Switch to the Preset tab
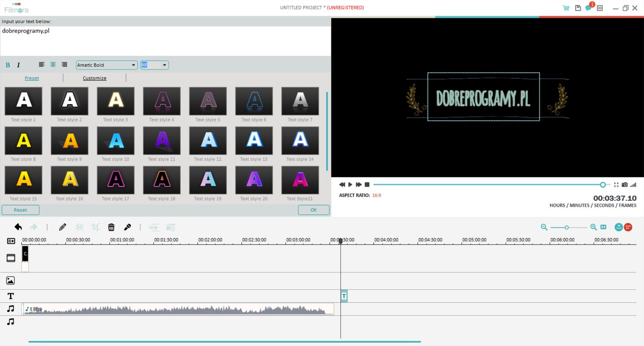Viewport: 644px width, 346px height. (x=32, y=78)
